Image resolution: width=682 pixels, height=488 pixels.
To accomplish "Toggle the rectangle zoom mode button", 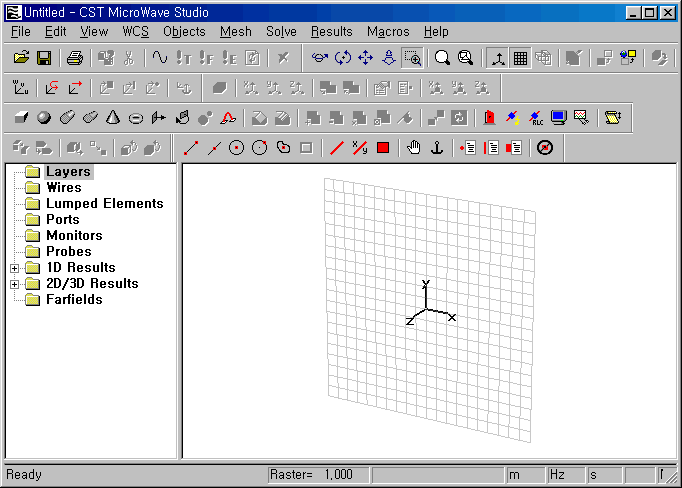I will (x=411, y=58).
